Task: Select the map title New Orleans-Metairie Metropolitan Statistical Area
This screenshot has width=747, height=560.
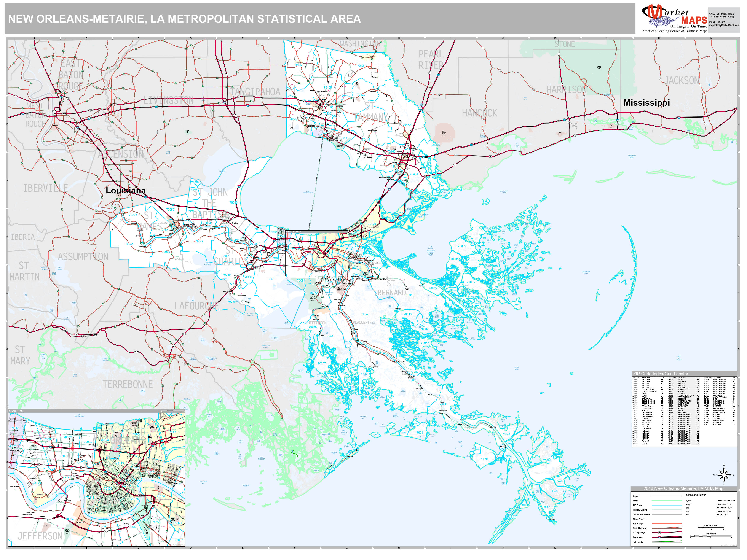Action: coord(184,19)
